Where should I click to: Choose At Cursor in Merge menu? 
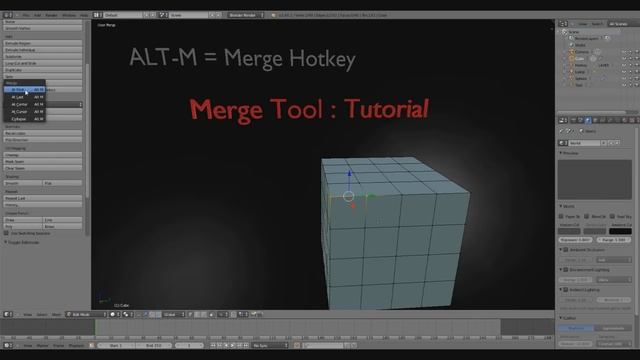(x=24, y=111)
